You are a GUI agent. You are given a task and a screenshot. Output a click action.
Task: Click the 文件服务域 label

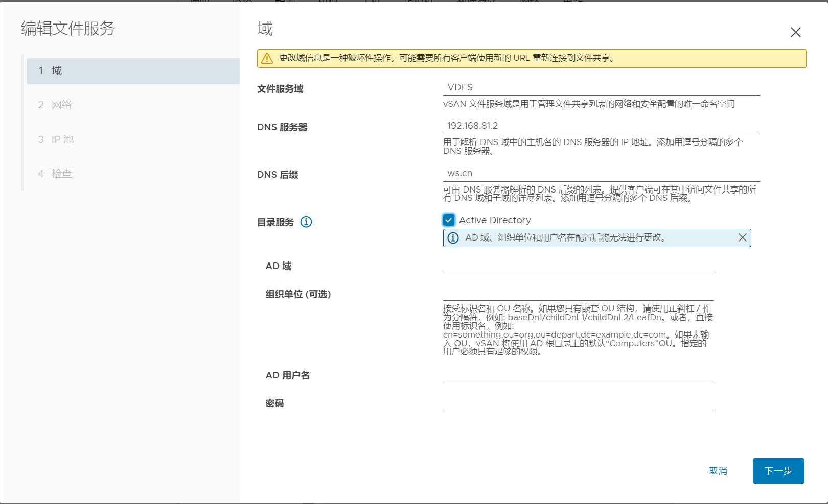coord(280,89)
